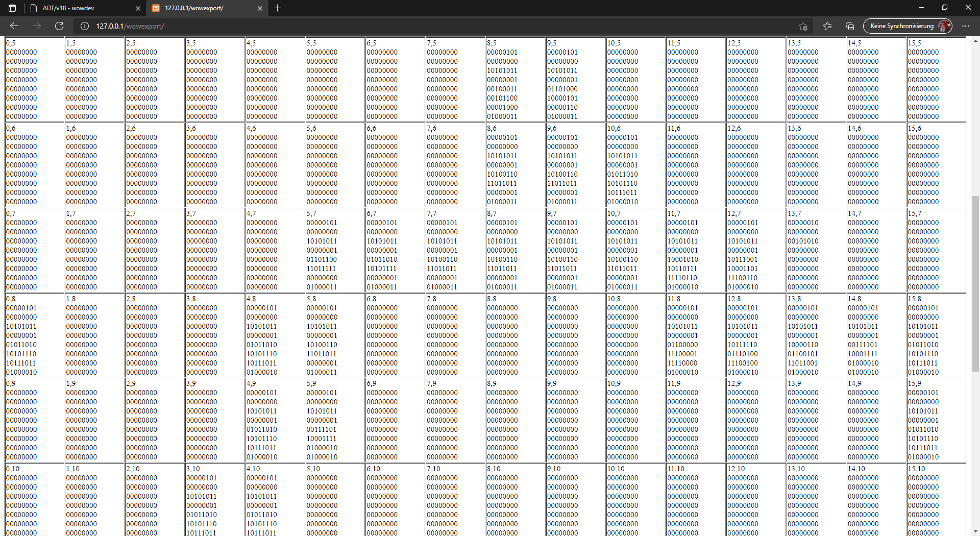Click the back navigation arrow

(14, 26)
